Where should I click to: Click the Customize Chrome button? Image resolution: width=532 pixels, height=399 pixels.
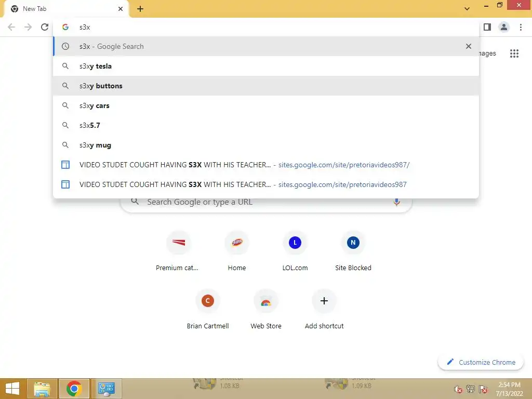tap(481, 362)
